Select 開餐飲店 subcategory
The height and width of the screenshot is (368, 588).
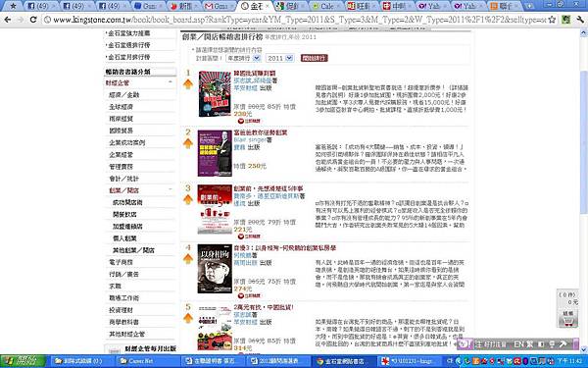tap(124, 214)
